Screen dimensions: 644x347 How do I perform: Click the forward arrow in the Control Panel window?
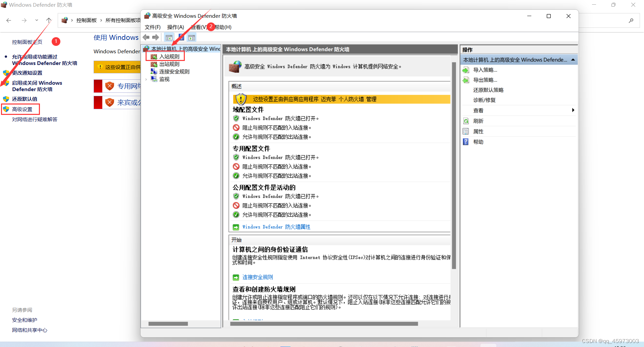pos(24,20)
